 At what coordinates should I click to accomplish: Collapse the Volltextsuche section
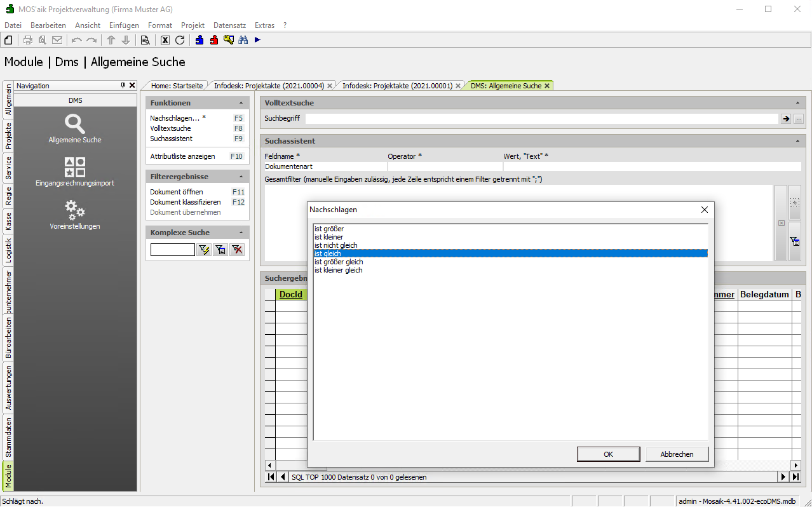797,103
